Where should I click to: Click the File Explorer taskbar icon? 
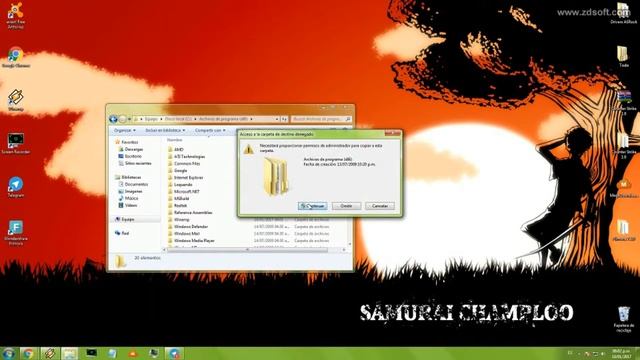point(70,353)
